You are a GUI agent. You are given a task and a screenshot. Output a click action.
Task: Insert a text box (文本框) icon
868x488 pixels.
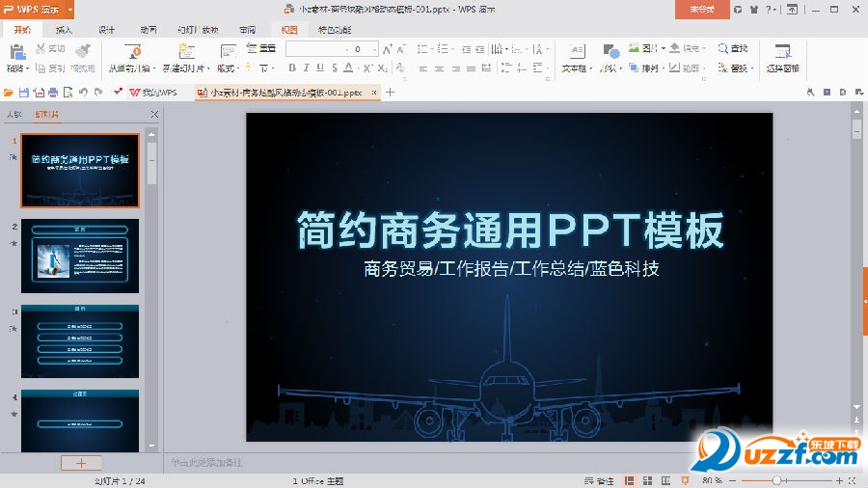click(575, 51)
